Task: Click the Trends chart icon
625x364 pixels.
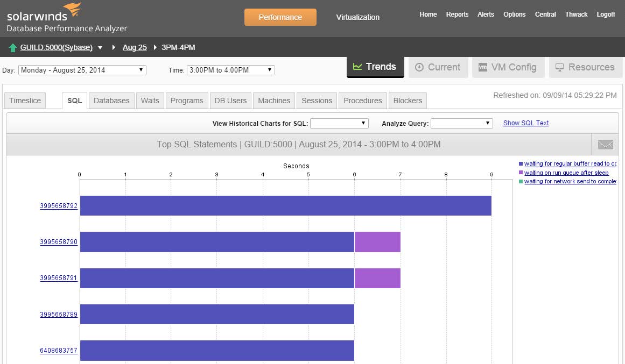Action: pos(357,67)
